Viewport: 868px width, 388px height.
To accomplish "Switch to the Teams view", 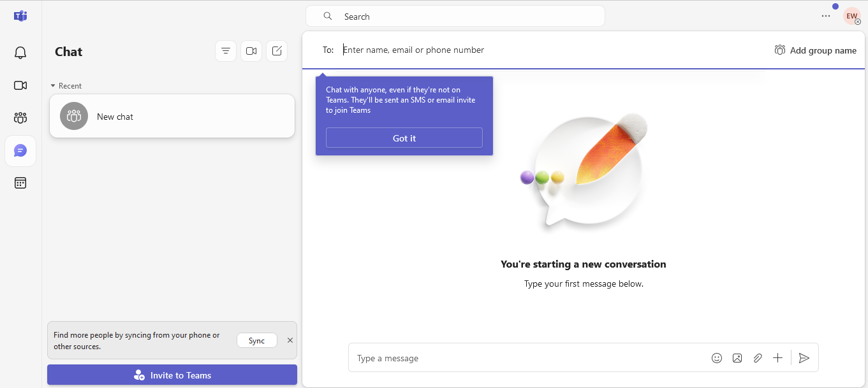I will (20, 118).
